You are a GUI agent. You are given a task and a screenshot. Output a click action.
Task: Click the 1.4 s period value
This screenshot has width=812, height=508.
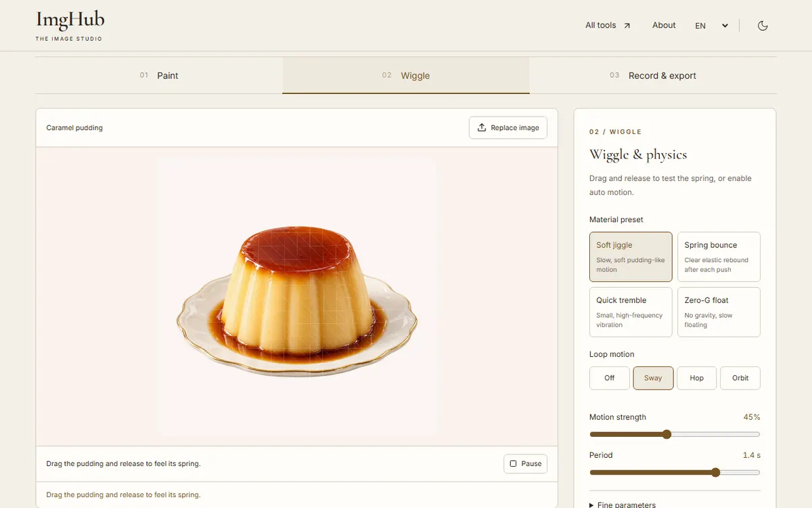tap(751, 455)
